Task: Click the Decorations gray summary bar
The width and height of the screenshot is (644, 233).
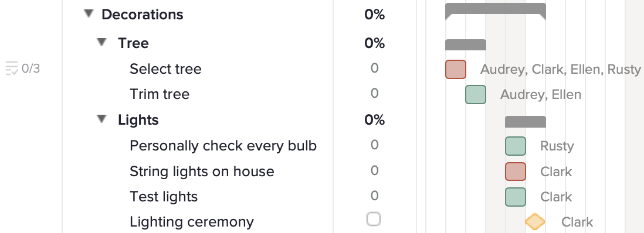Action: [x=496, y=11]
